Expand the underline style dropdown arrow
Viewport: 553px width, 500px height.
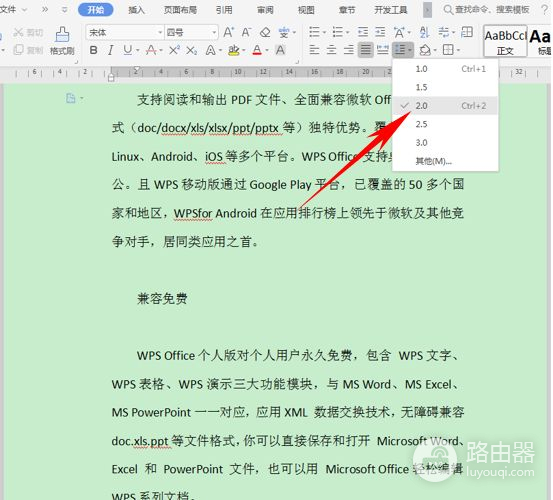138,51
